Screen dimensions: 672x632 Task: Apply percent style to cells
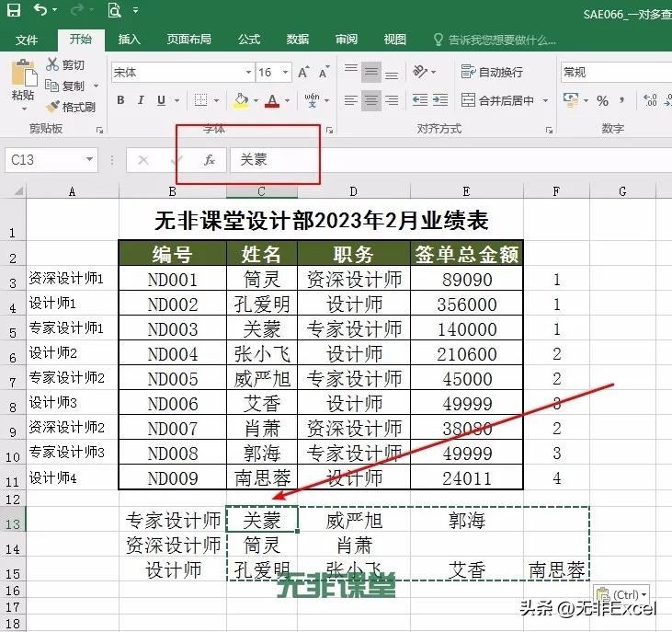coord(602,101)
